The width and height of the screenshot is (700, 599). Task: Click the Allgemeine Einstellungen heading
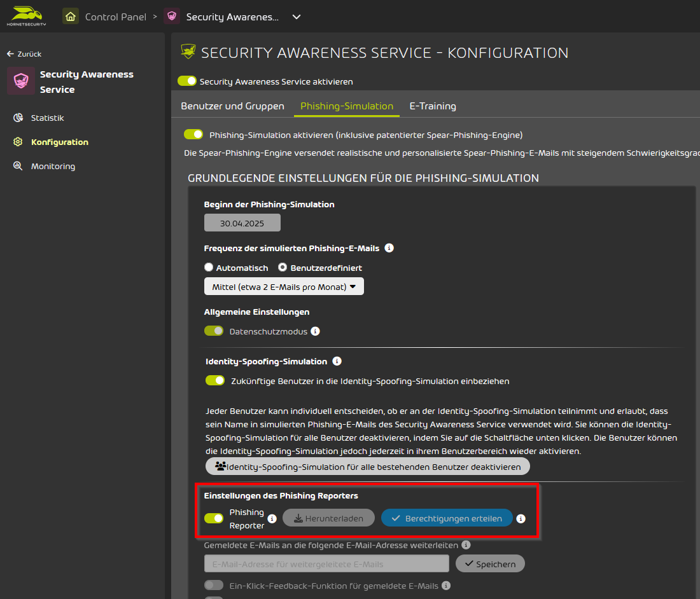[256, 312]
